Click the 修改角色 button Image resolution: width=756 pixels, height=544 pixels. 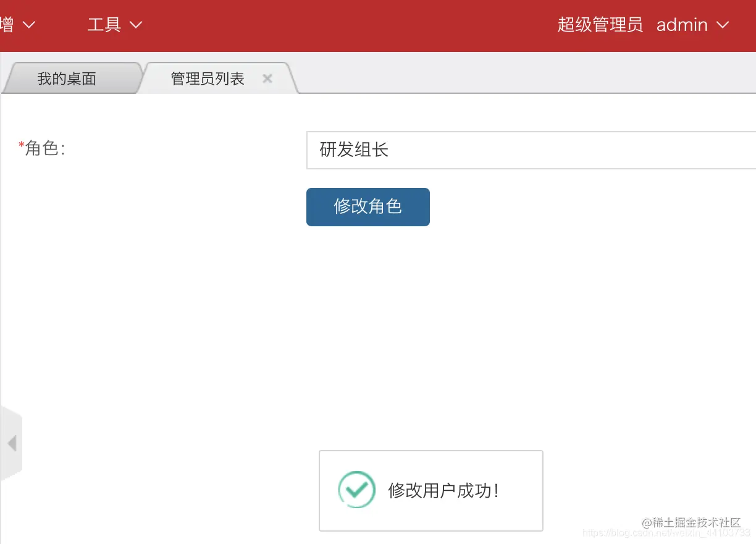(367, 207)
